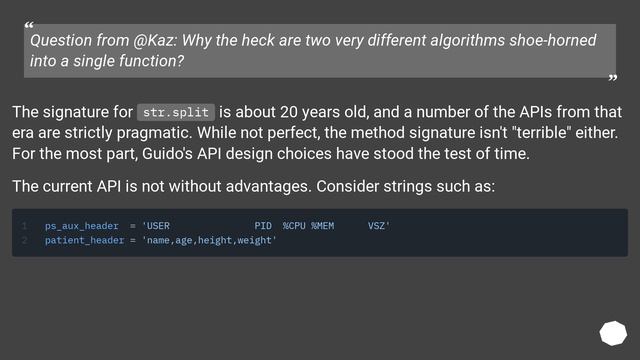Click the patient_header variable name

[x=84, y=240]
